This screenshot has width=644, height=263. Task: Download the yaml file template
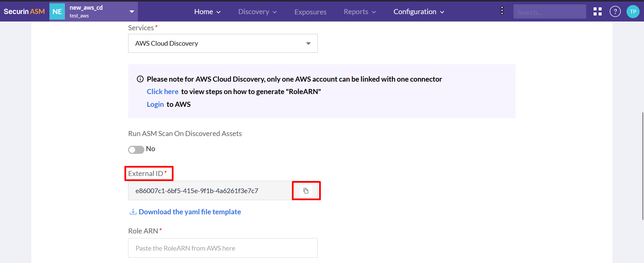pyautogui.click(x=190, y=212)
